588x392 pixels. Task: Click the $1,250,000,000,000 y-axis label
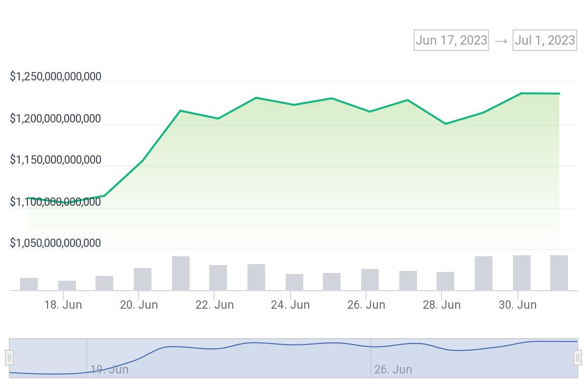click(x=55, y=76)
